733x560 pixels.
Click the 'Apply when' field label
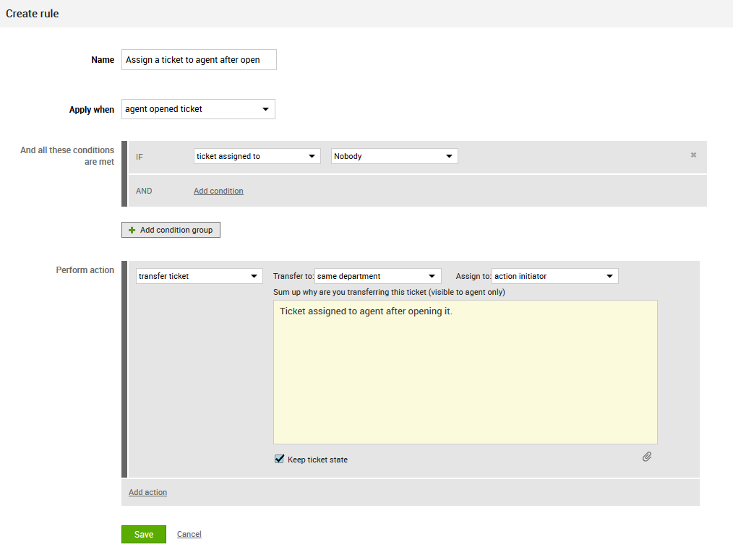(92, 110)
